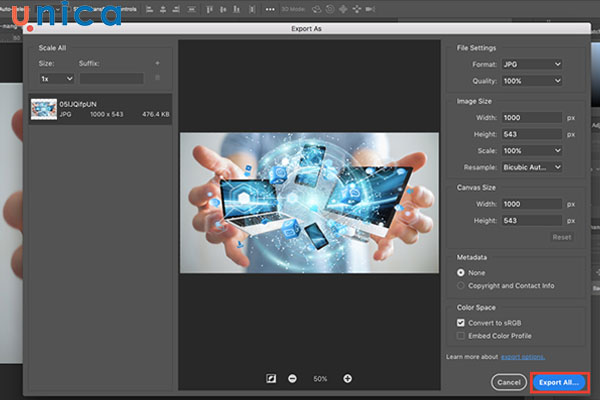Click the fit-to-view icon below preview
Screen dimensions: 600x400
270,379
